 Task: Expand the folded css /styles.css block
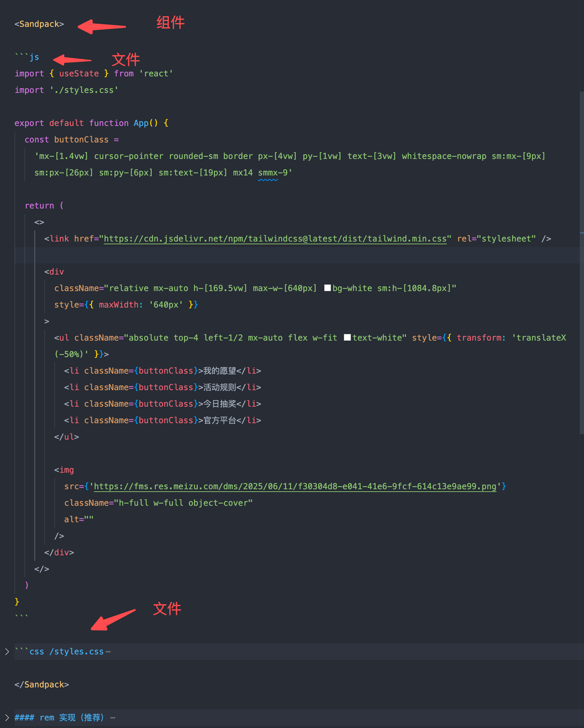tap(7, 652)
